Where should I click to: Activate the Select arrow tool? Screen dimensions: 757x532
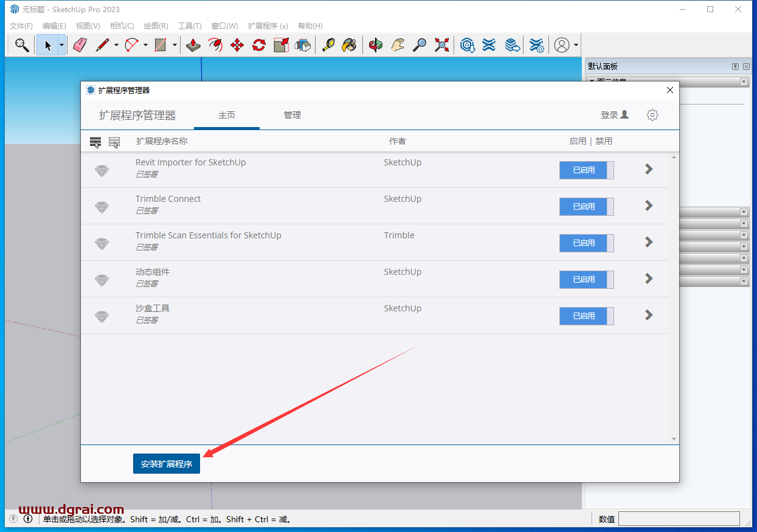(x=47, y=45)
